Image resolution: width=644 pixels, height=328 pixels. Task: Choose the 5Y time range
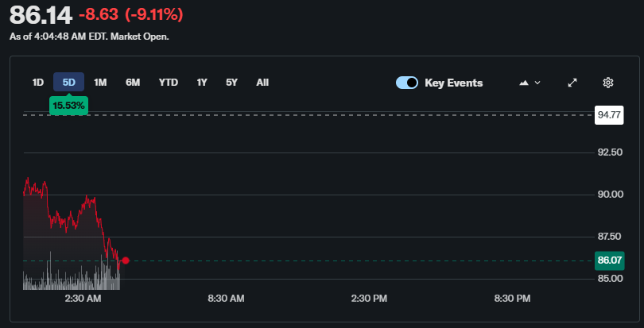(231, 82)
